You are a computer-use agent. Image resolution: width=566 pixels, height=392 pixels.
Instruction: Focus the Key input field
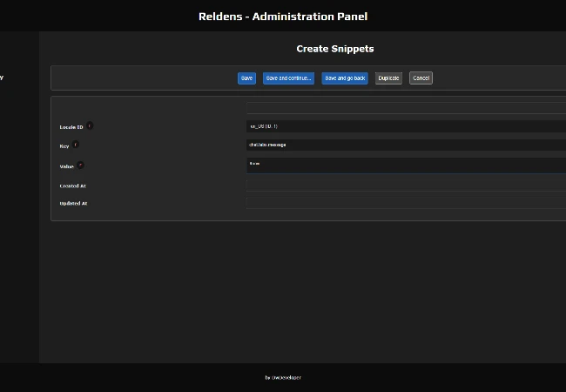click(x=406, y=145)
